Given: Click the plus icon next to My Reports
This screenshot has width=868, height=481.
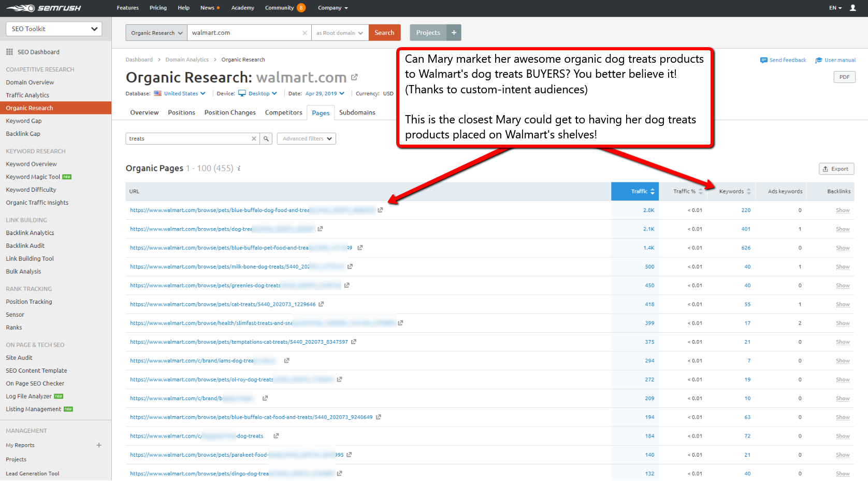Looking at the screenshot, I should point(99,445).
